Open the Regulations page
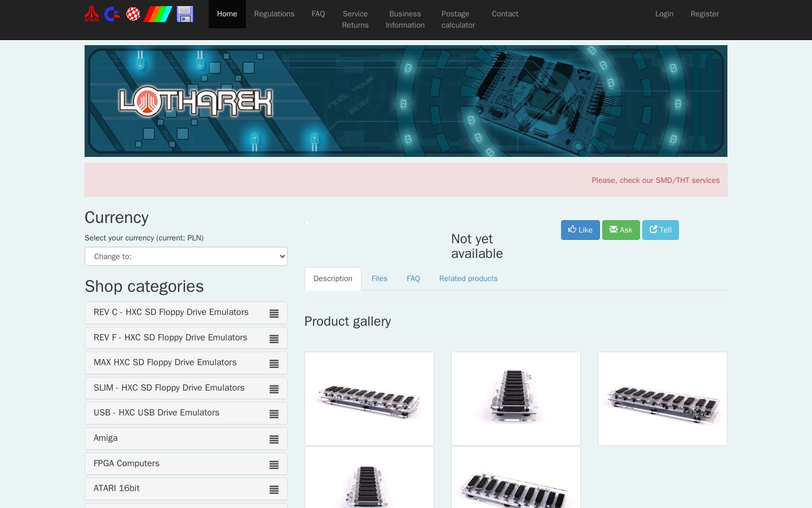The width and height of the screenshot is (812, 508). [x=274, y=14]
